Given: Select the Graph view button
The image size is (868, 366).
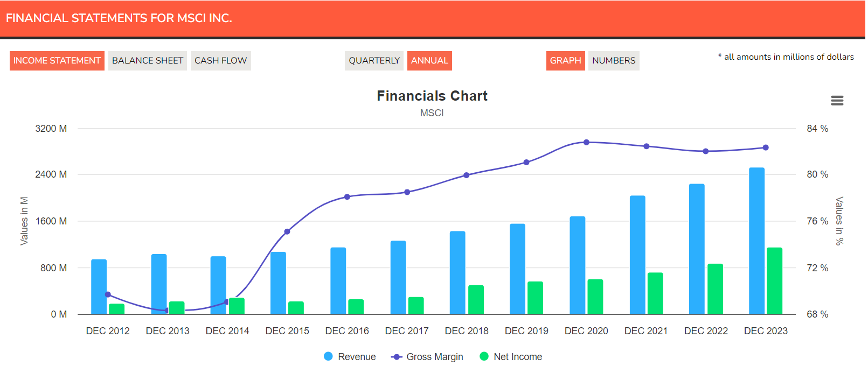Looking at the screenshot, I should pyautogui.click(x=565, y=61).
